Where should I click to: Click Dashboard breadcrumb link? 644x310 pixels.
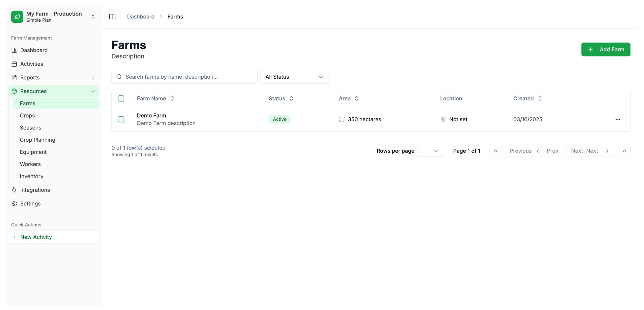click(x=141, y=17)
